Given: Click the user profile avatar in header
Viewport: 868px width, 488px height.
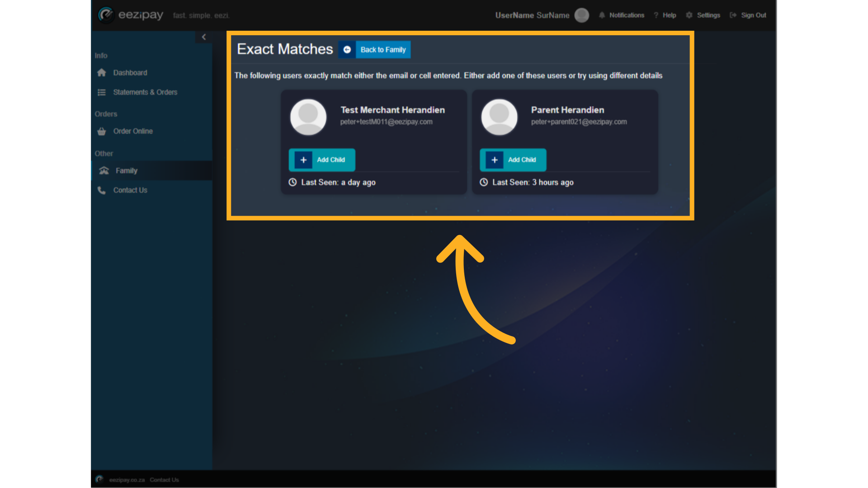Looking at the screenshot, I should (x=582, y=15).
